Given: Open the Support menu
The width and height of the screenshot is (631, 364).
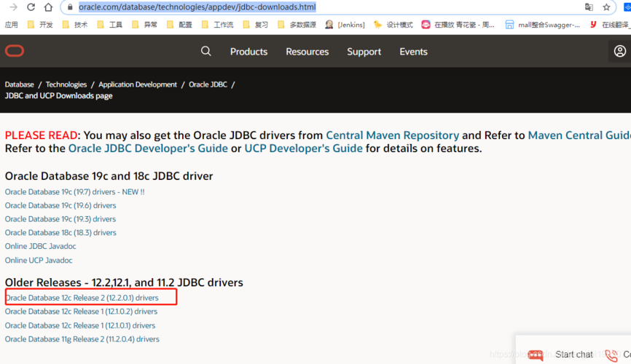Looking at the screenshot, I should click(x=364, y=52).
